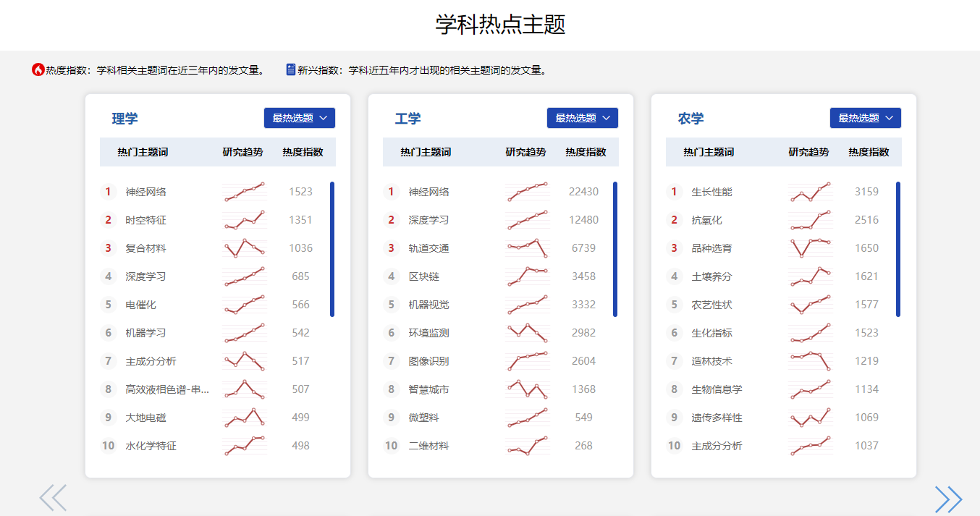
Task: Click the scrollbar in the 农学 panel
Action: coord(898,249)
